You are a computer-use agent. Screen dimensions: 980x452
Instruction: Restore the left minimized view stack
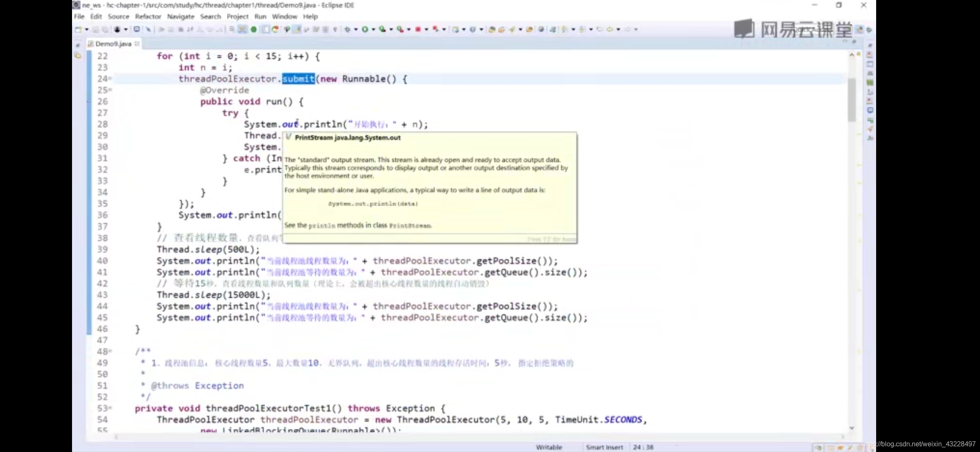[x=78, y=45]
